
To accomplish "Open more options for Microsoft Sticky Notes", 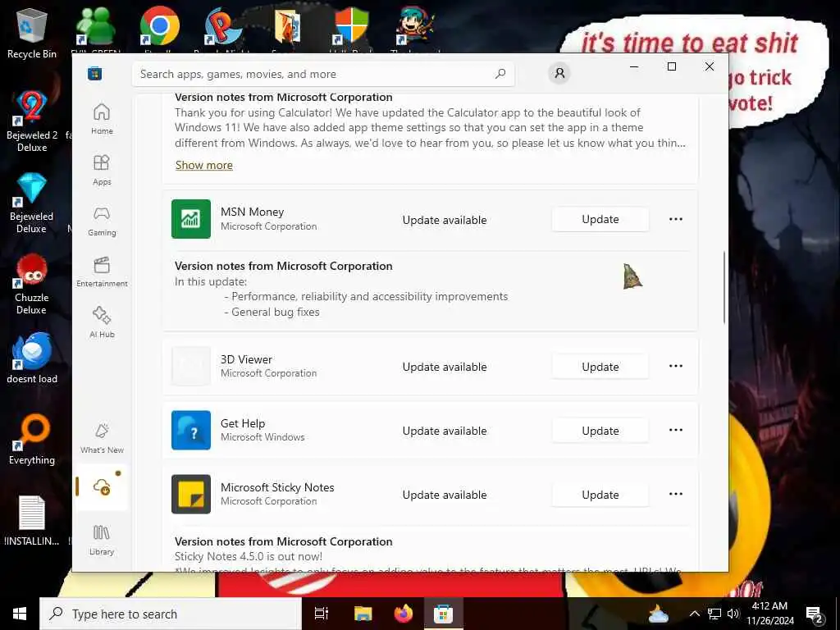I will 676,494.
